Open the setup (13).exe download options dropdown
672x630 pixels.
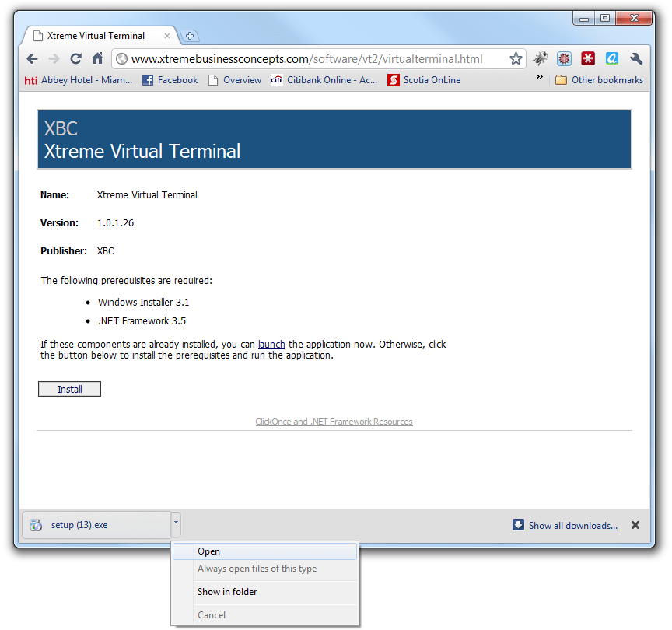click(175, 524)
